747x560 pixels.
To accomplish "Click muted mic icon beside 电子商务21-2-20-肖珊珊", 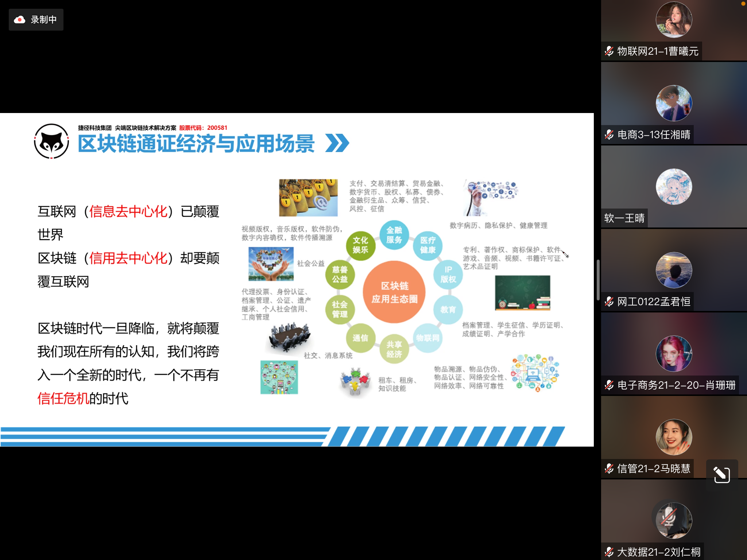I will point(609,385).
